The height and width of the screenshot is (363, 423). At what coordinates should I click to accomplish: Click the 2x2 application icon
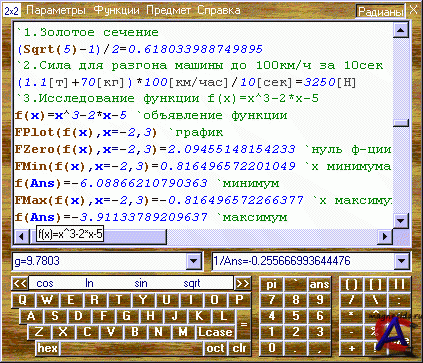pyautogui.click(x=11, y=11)
